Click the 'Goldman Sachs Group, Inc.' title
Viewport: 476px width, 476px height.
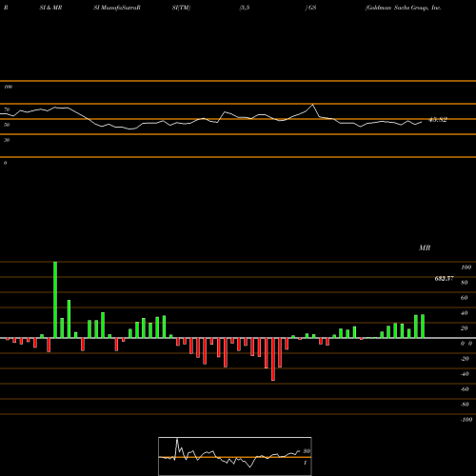pos(403,8)
